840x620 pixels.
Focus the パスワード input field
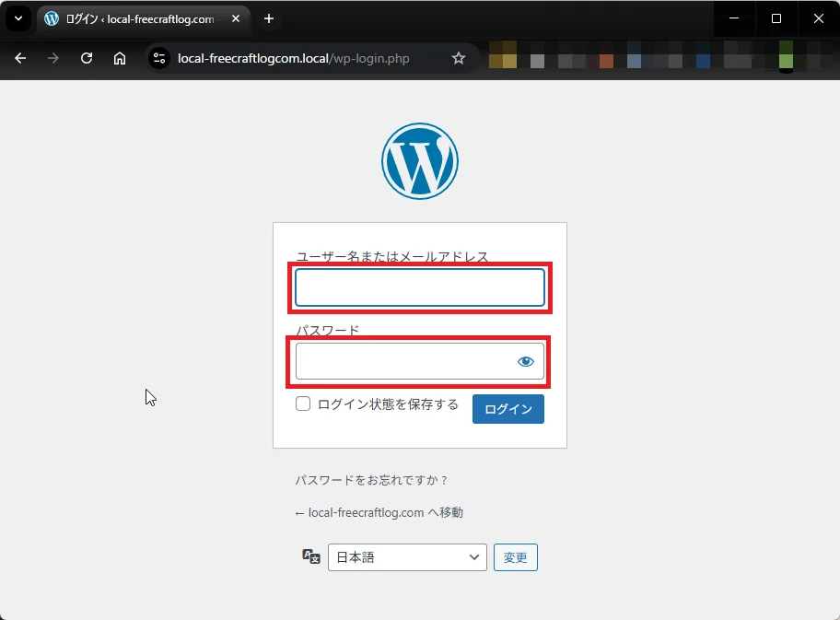420,361
